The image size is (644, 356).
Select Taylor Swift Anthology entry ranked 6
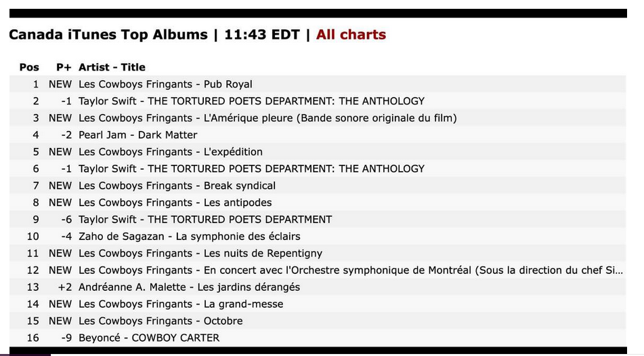pyautogui.click(x=251, y=169)
